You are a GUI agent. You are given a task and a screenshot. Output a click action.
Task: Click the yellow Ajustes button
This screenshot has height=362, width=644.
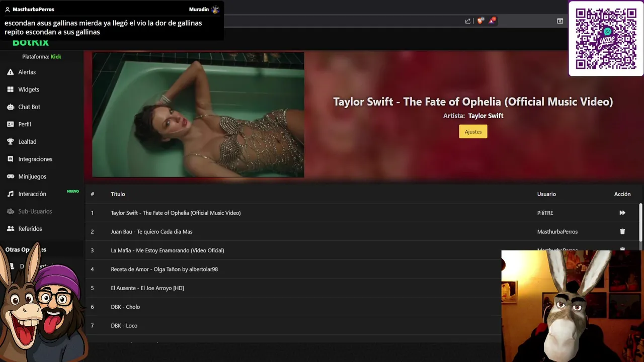(473, 132)
